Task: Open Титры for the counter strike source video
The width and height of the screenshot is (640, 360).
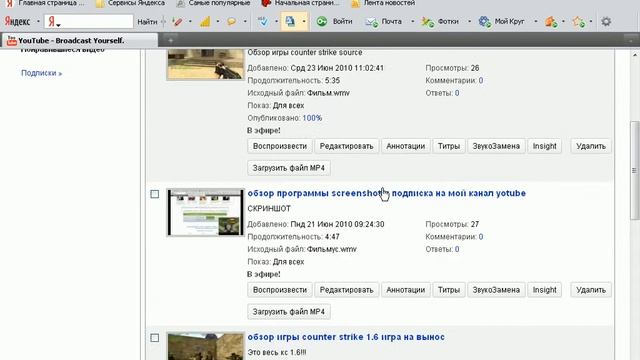Action: [449, 146]
